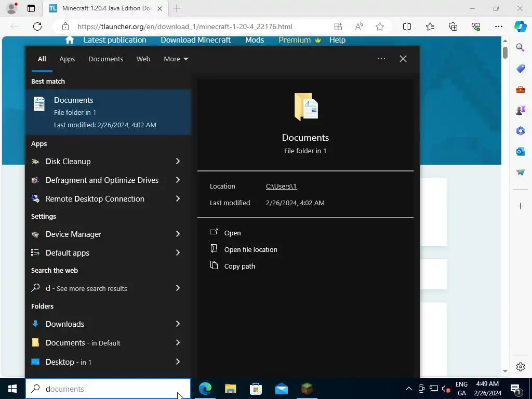Viewport: 532px width, 399px height.
Task: Click the taskbar search box
Action: click(108, 389)
